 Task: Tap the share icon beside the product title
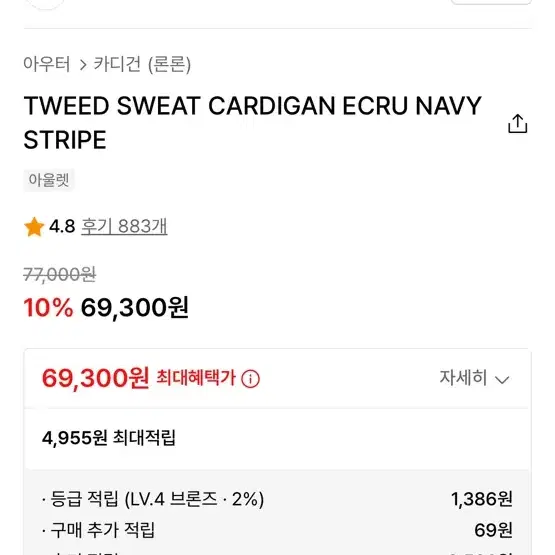tap(517, 124)
